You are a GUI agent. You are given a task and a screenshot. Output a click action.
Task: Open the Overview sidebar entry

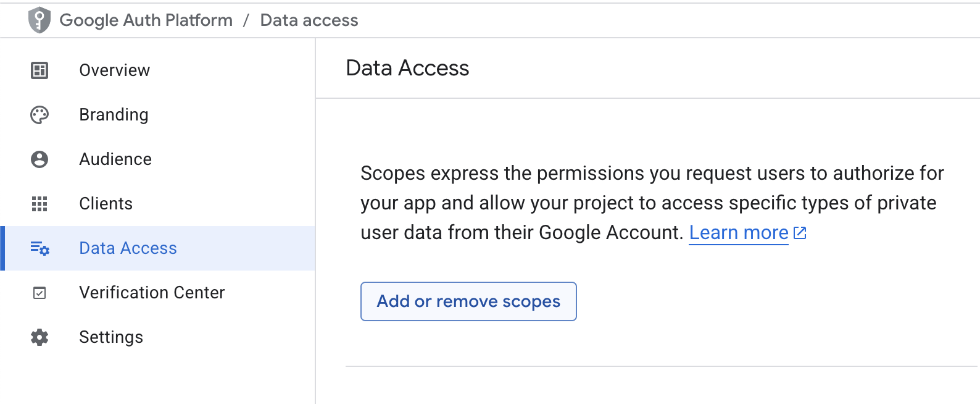click(x=114, y=70)
